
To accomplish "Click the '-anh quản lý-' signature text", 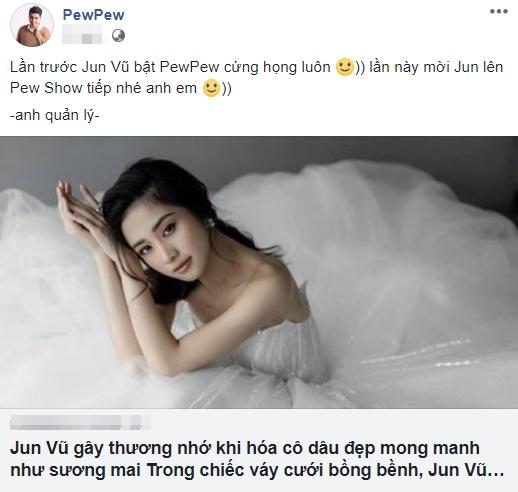I will pyautogui.click(x=55, y=115).
